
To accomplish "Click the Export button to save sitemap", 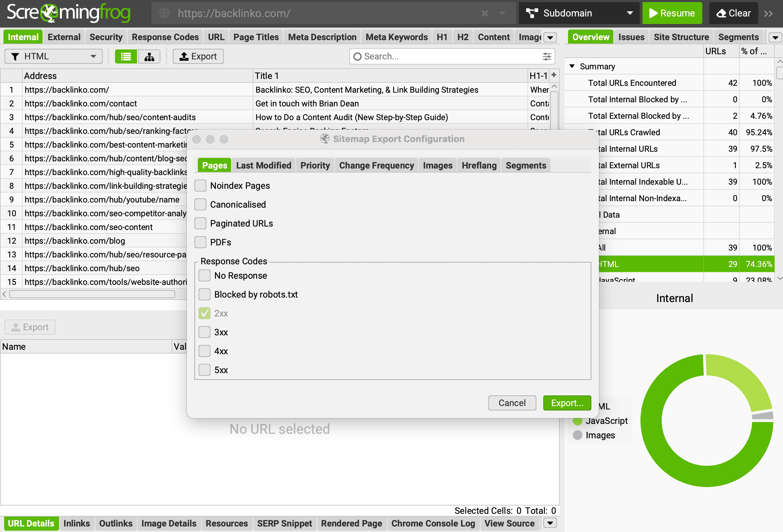I will click(x=567, y=403).
